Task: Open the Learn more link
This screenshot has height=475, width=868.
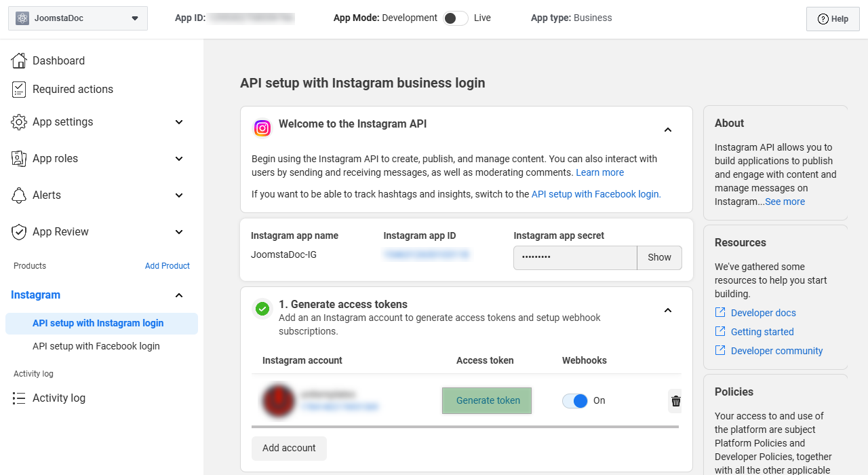Action: [600, 172]
